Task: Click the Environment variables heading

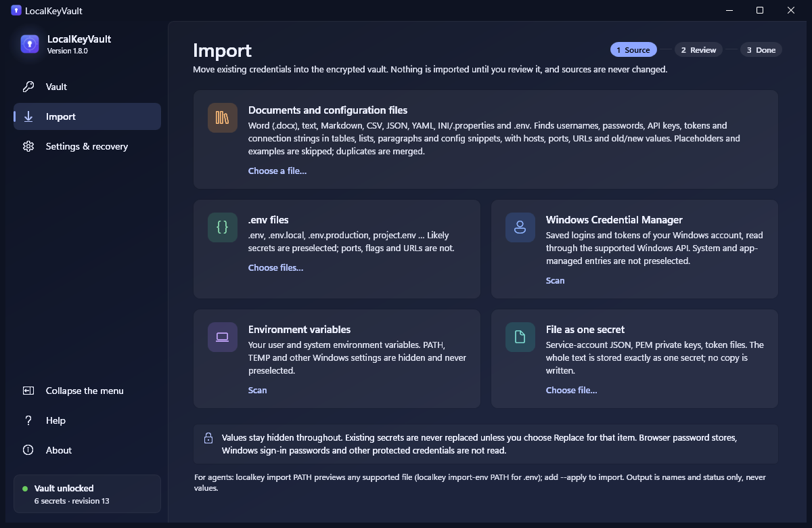Action: coord(299,330)
